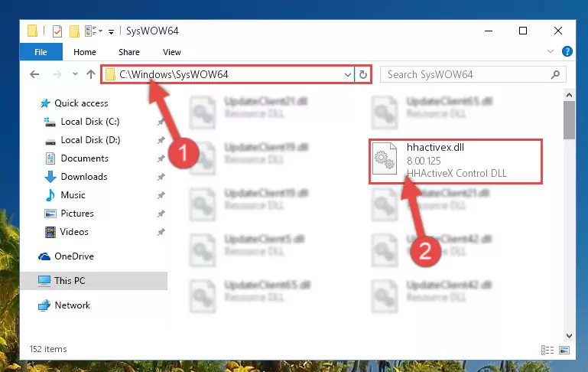This screenshot has height=372, width=588.
Task: Select the hhactivex.dll file name
Action: (x=435, y=147)
